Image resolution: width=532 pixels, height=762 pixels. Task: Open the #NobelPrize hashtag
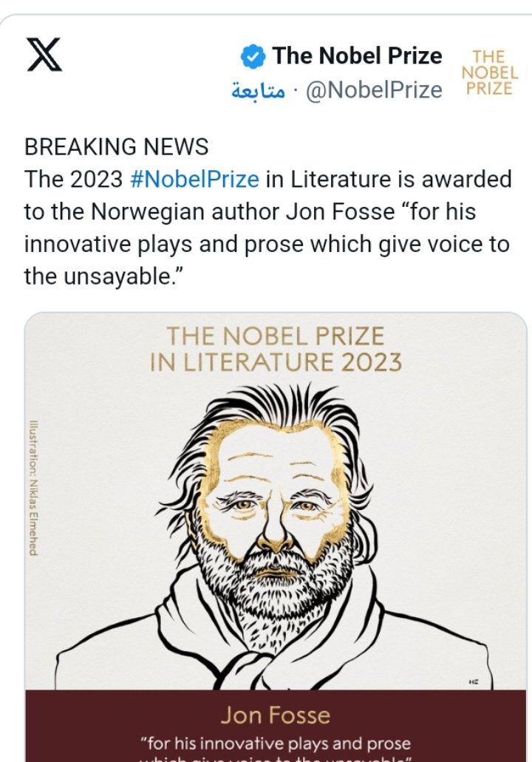click(x=195, y=180)
